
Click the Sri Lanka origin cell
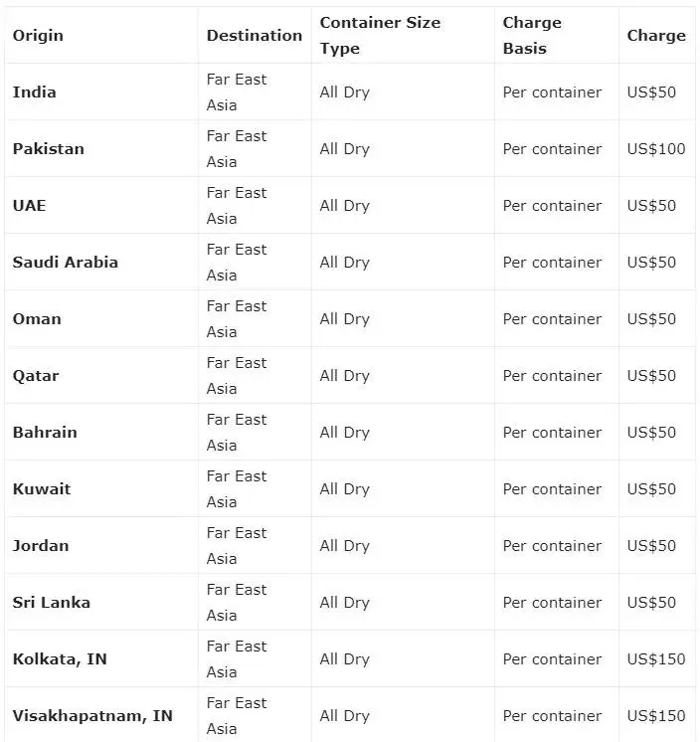pos(52,602)
